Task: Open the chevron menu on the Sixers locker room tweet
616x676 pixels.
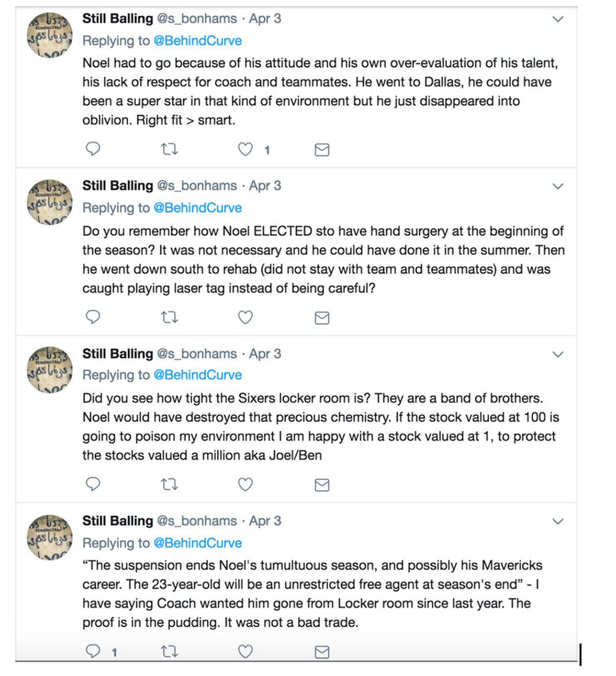Action: pyautogui.click(x=557, y=354)
